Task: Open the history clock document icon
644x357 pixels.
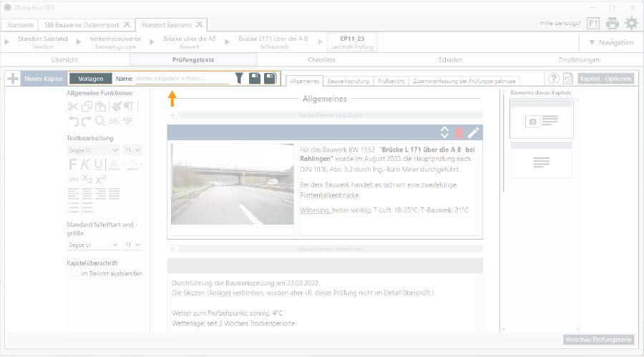Action: tap(568, 79)
